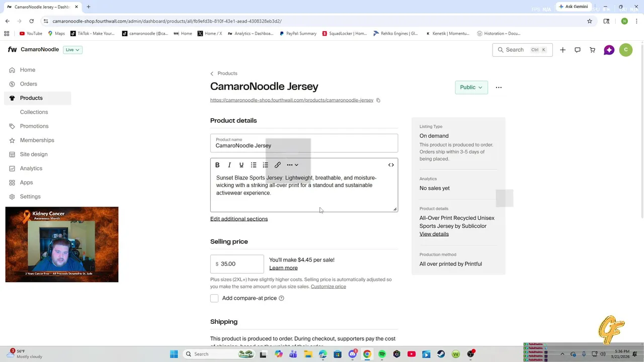Click the plus create icon in header
The height and width of the screenshot is (362, 644).
tap(563, 50)
